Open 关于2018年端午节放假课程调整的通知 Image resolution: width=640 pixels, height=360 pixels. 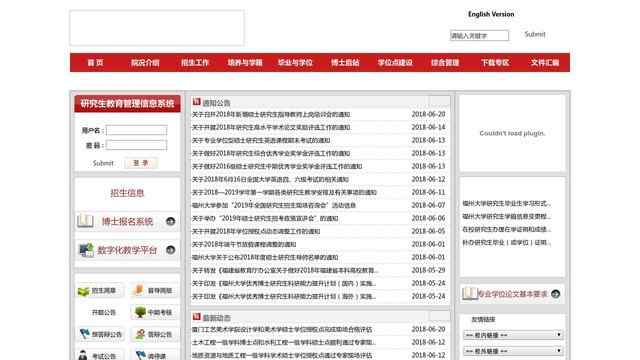point(244,244)
